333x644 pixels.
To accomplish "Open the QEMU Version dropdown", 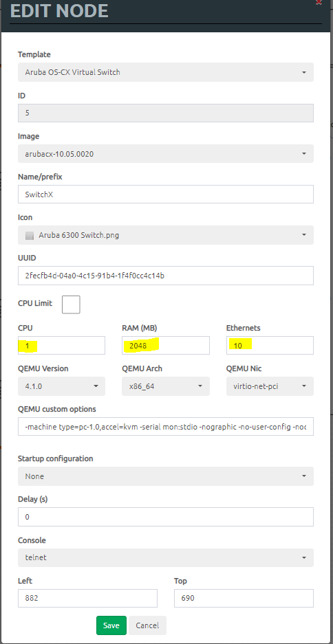I will click(62, 386).
